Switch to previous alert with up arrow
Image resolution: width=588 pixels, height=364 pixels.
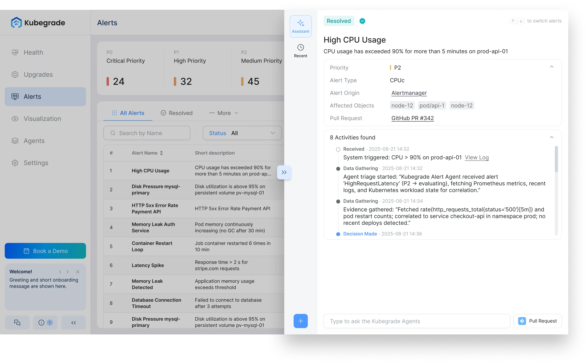[x=513, y=21]
